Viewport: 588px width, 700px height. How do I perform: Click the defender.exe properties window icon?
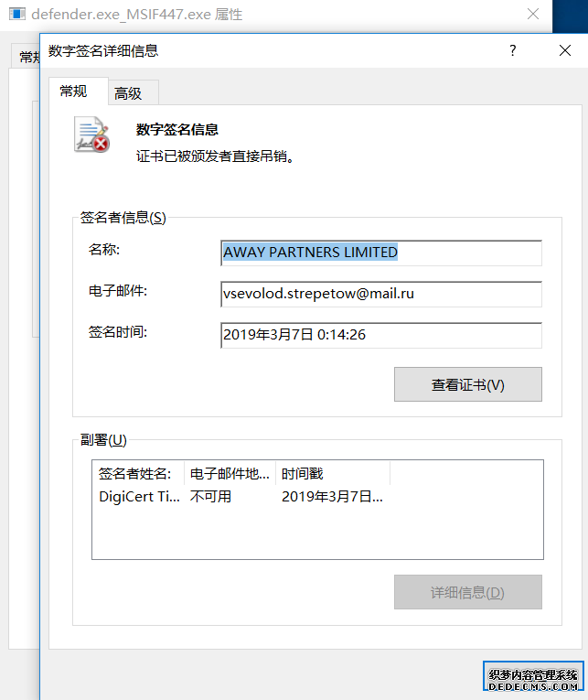(17, 14)
